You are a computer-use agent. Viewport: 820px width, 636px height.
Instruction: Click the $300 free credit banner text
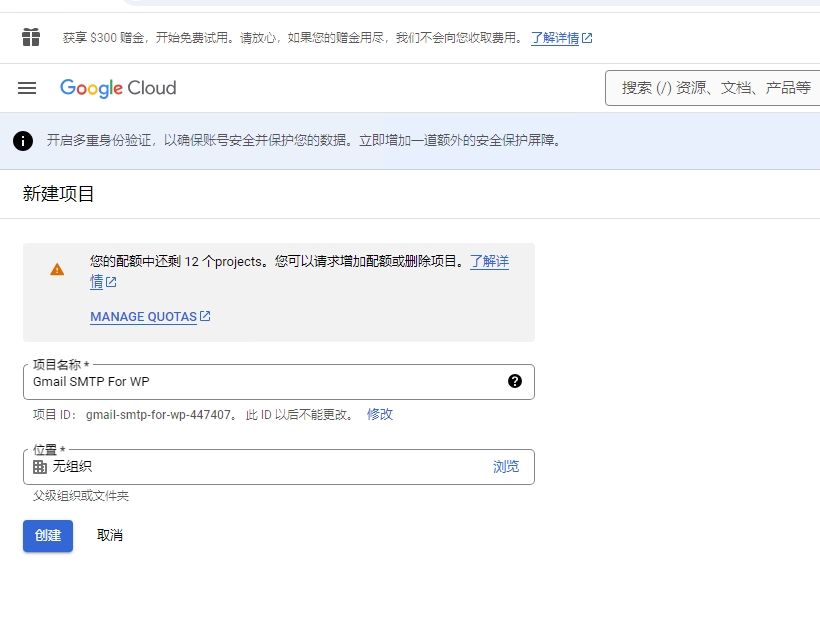click(293, 38)
